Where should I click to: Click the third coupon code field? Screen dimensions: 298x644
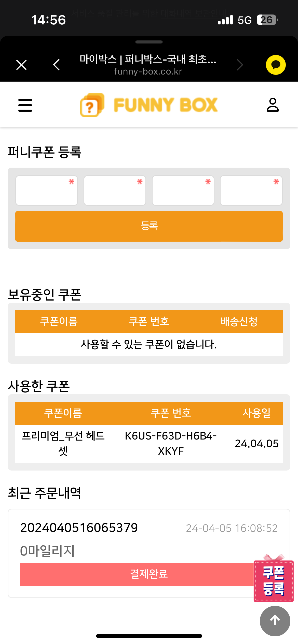coord(183,191)
